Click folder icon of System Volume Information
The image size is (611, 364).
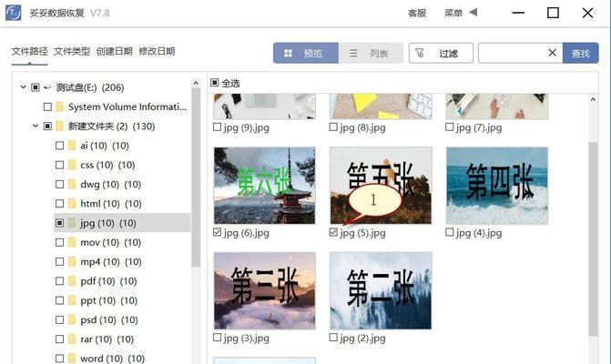59,106
